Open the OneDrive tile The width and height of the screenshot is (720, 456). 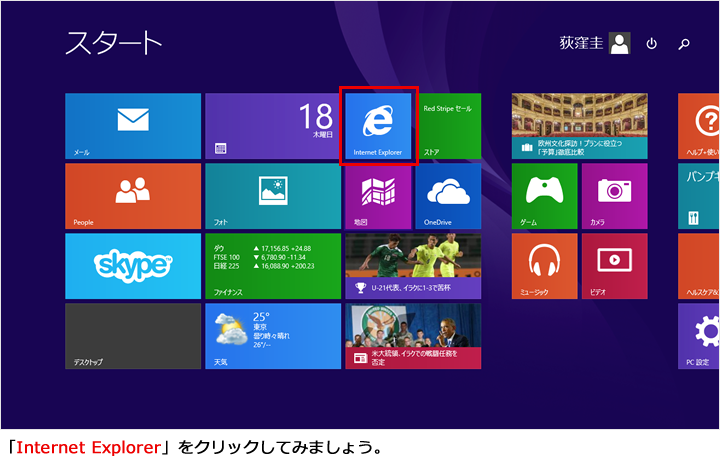(x=448, y=196)
